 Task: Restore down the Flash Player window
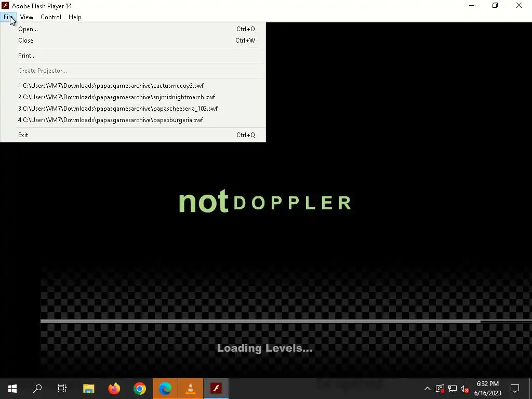click(x=495, y=5)
